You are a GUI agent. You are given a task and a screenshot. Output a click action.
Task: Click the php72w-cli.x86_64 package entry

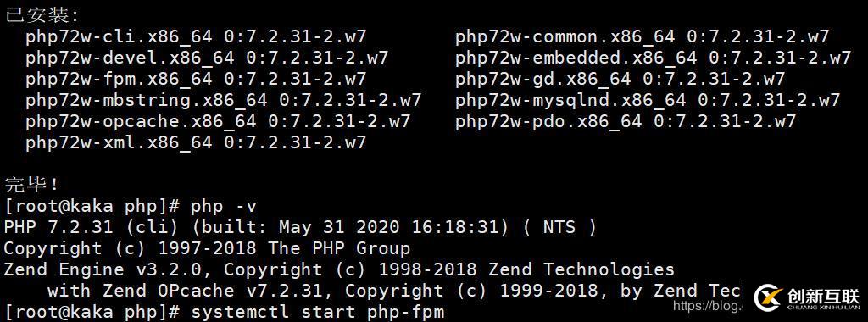(x=196, y=37)
